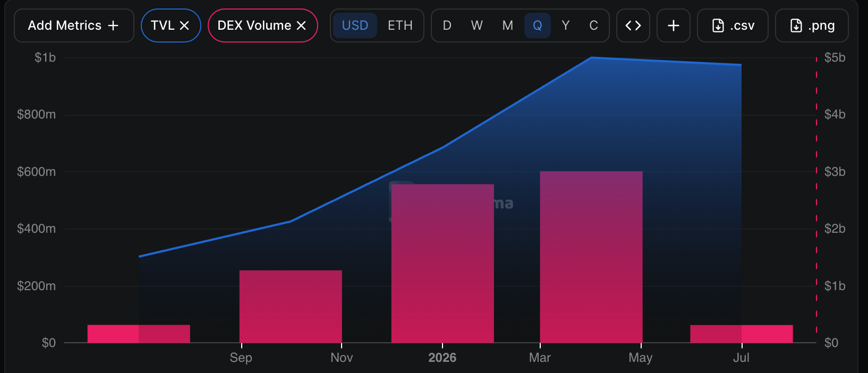Viewport: 868px width, 373px height.
Task: Click the Jul x-axis label
Action: 741,358
